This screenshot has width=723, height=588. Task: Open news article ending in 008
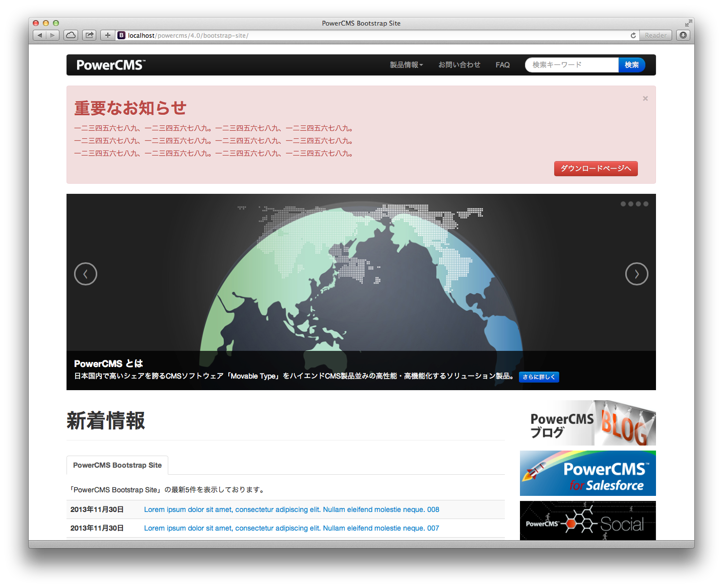[x=292, y=509]
